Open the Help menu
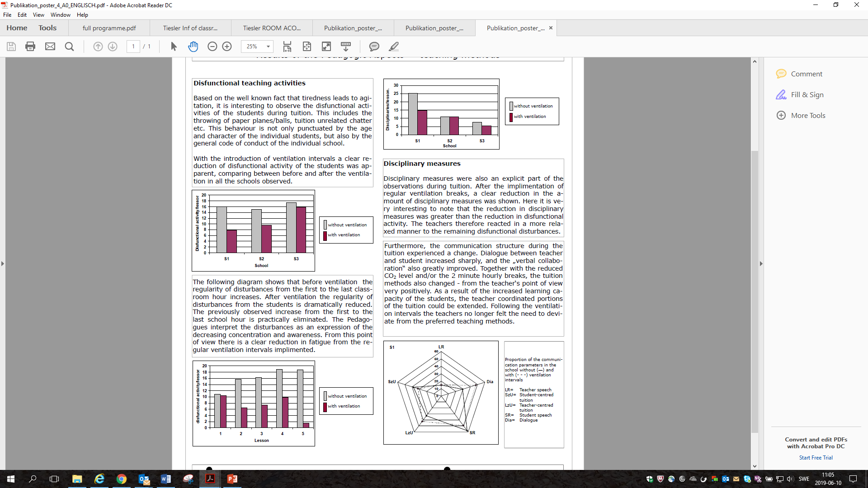The width and height of the screenshot is (868, 488). [x=82, y=15]
